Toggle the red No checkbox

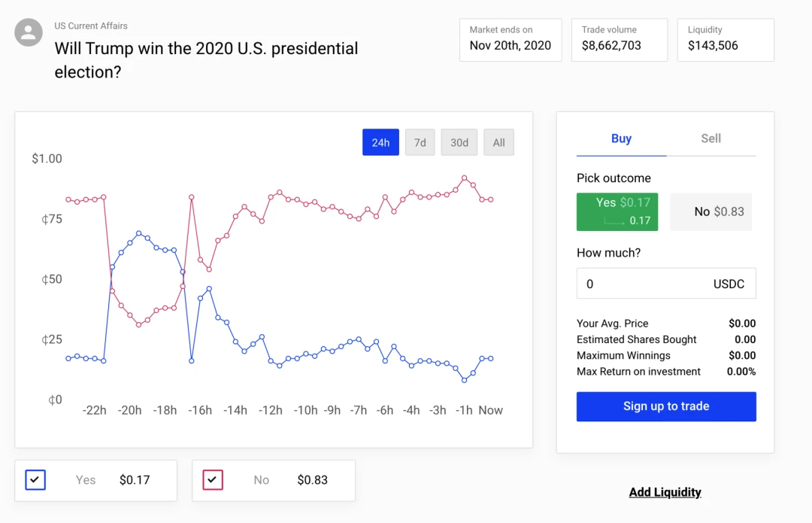tap(213, 479)
